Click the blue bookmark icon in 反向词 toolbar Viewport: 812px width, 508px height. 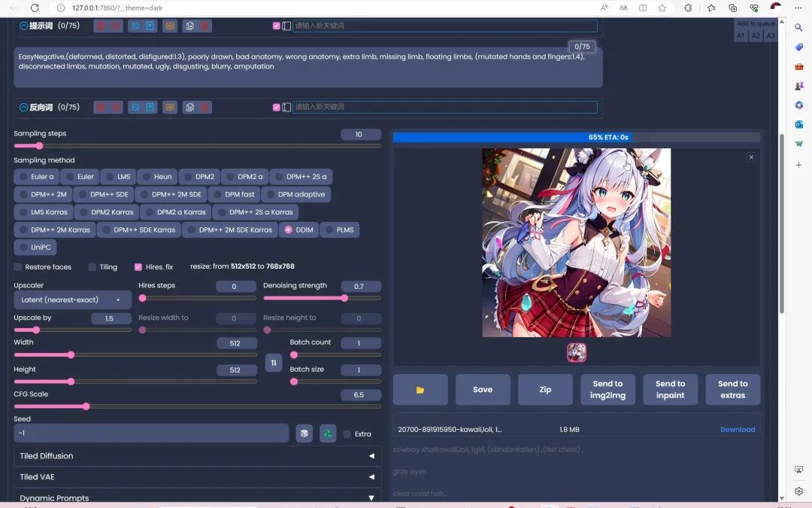[150, 108]
